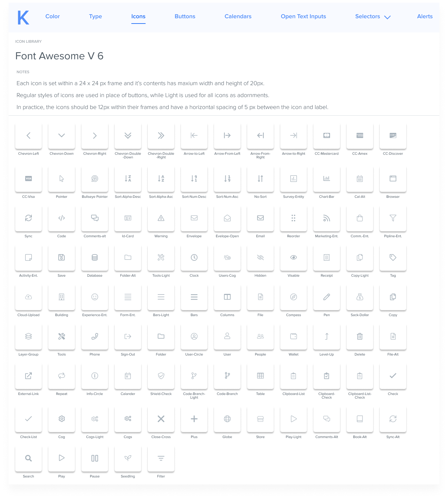Go to the Open Text Inputs page
Image resolution: width=448 pixels, height=499 pixels.
tap(304, 17)
